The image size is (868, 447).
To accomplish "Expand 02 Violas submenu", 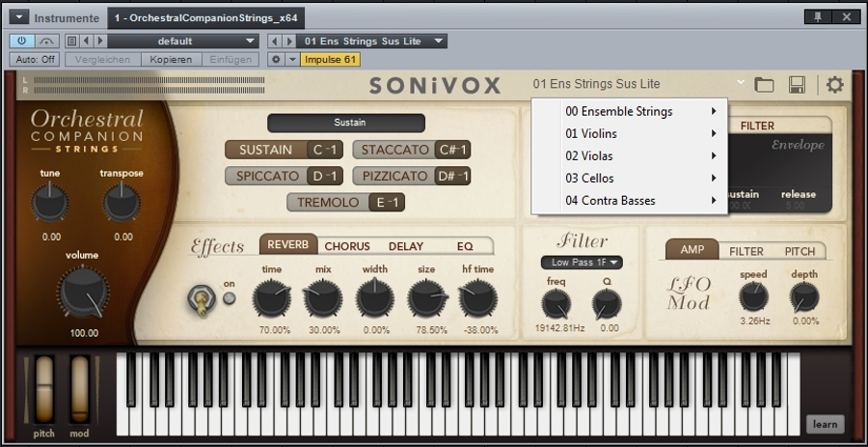I will coord(630,156).
